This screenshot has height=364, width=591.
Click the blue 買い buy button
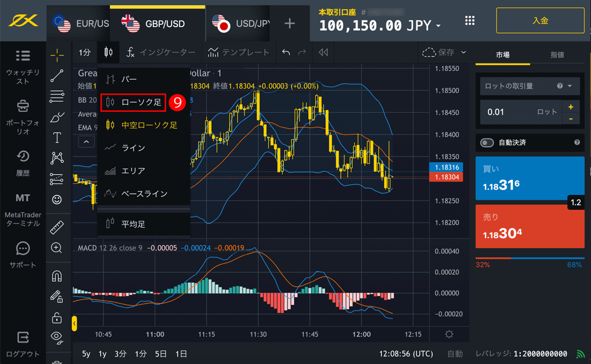pos(530,178)
